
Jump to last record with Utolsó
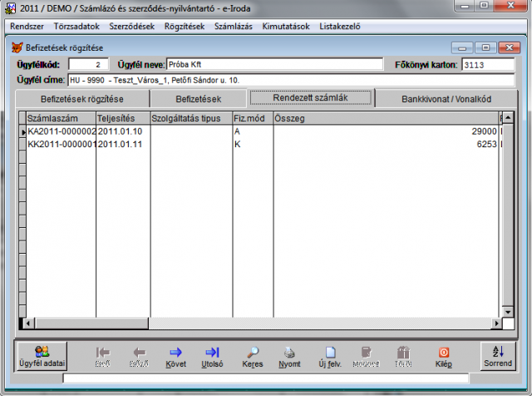tap(212, 356)
